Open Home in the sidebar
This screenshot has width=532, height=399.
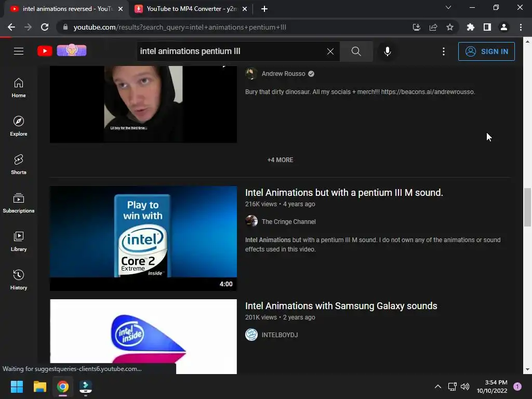[19, 88]
